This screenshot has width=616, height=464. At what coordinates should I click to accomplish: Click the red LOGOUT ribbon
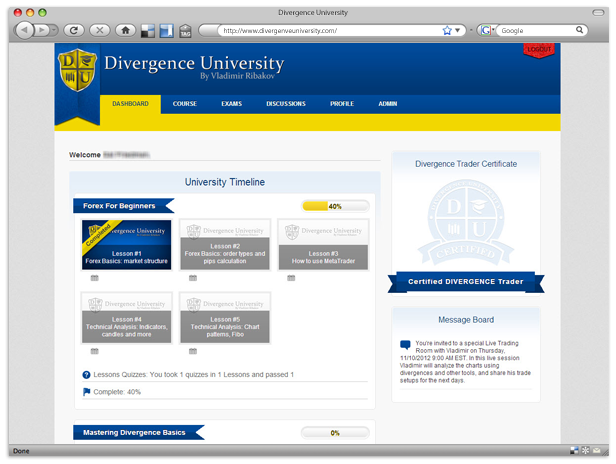click(539, 50)
